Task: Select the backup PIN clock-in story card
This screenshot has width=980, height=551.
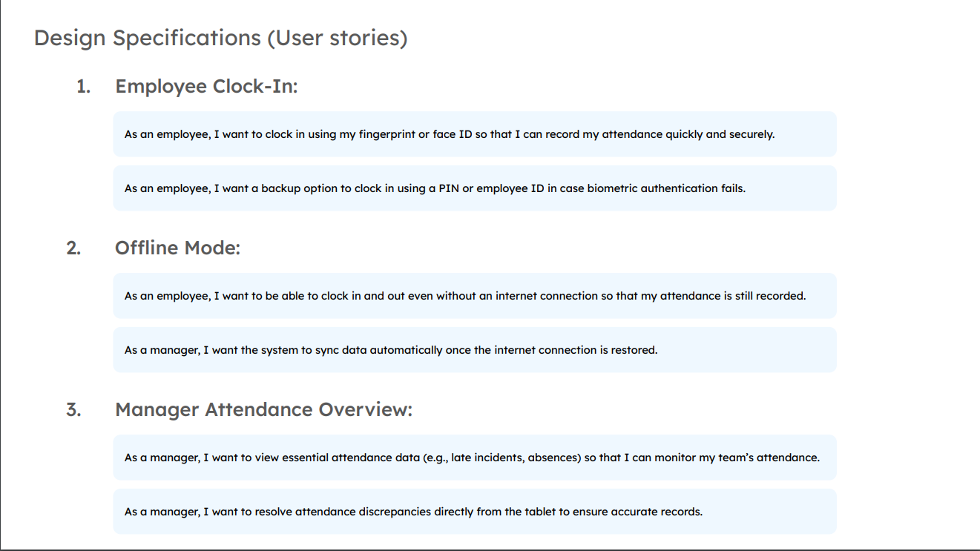Action: [x=474, y=188]
